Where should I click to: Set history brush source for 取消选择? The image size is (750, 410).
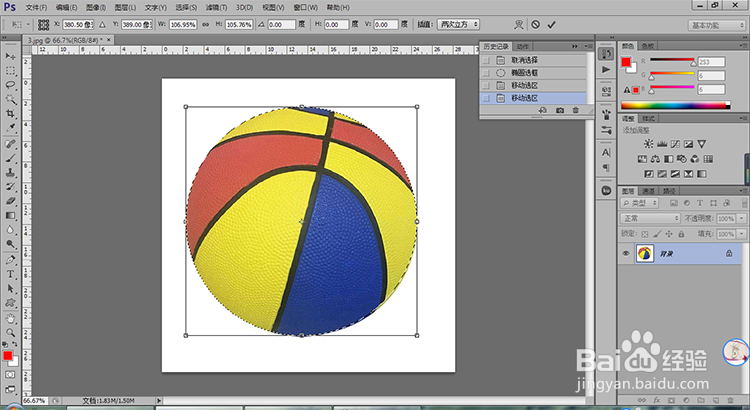coord(486,60)
